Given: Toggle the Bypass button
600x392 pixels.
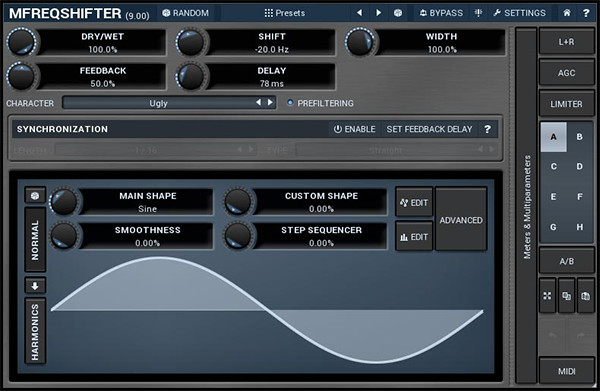Looking at the screenshot, I should (x=441, y=13).
